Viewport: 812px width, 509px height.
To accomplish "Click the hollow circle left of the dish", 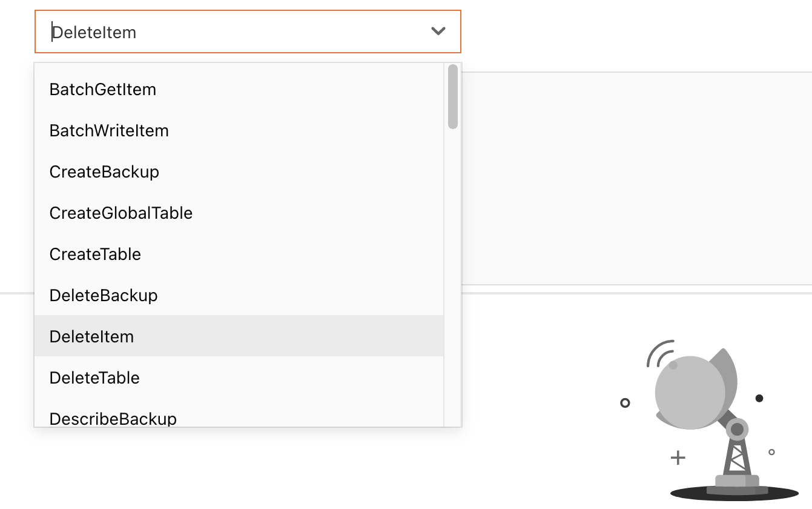I will pos(626,402).
